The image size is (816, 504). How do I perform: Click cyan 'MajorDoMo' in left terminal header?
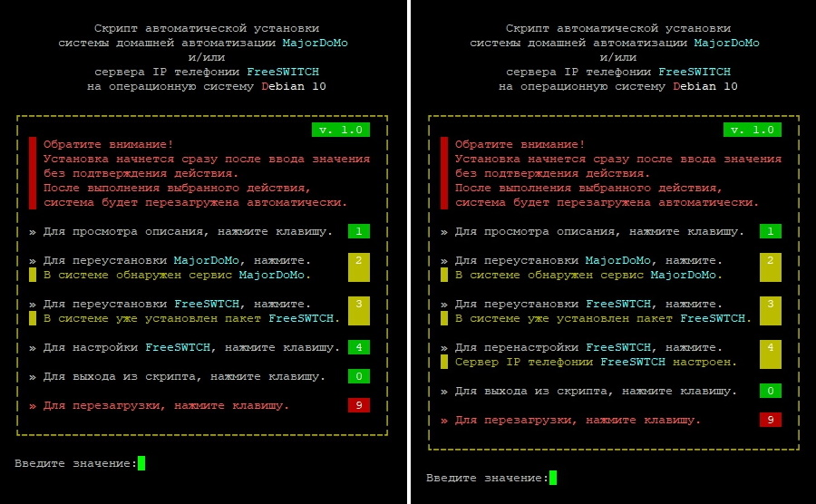[x=316, y=43]
